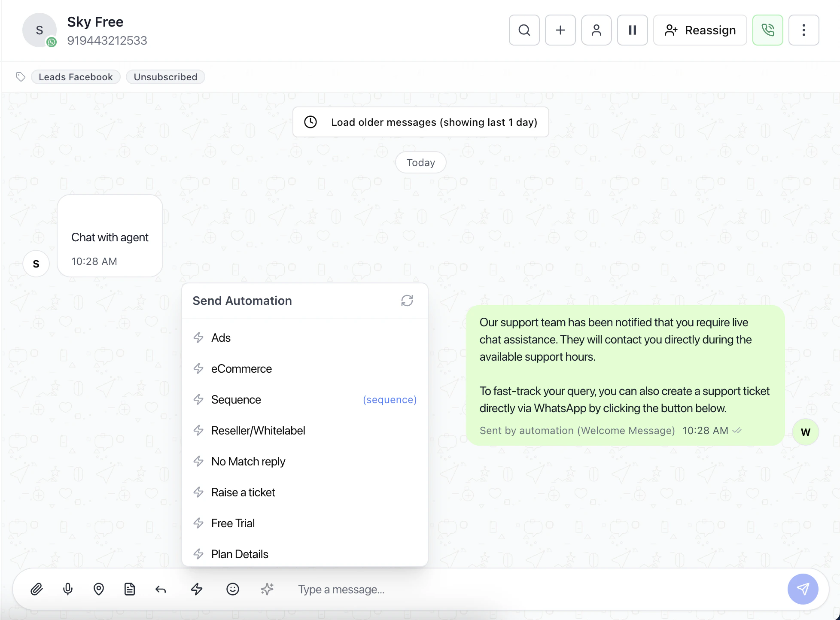Choose the Sequence automation entry
Screen dimensions: 840x620
236,400
